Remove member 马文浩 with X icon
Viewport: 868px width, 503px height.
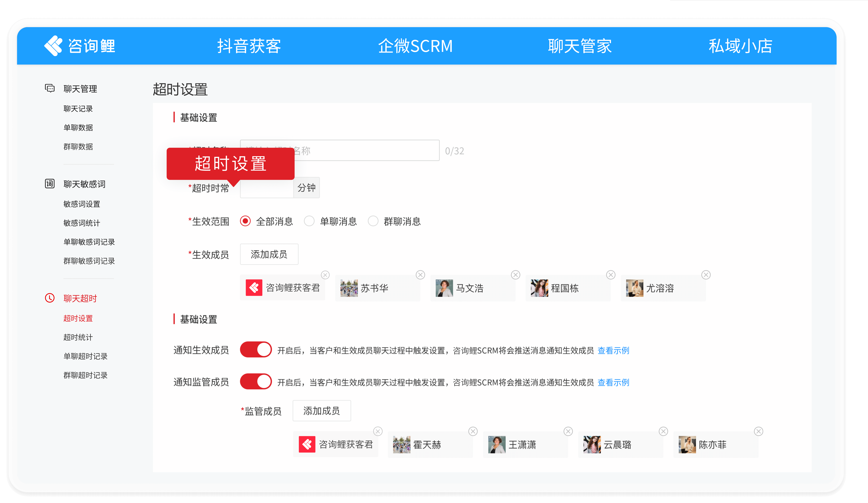tap(515, 275)
